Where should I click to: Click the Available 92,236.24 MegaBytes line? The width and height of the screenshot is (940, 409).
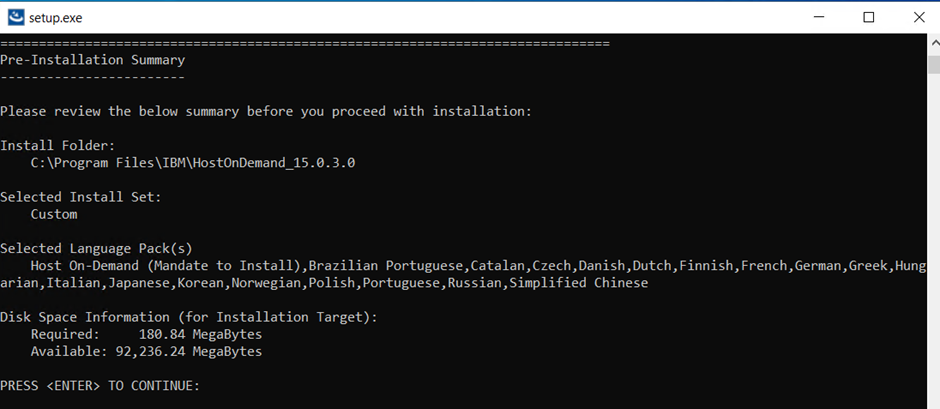(x=146, y=351)
